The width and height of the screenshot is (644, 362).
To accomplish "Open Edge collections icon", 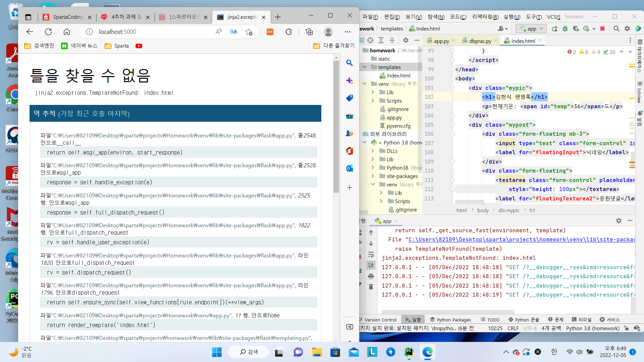I will tap(309, 32).
